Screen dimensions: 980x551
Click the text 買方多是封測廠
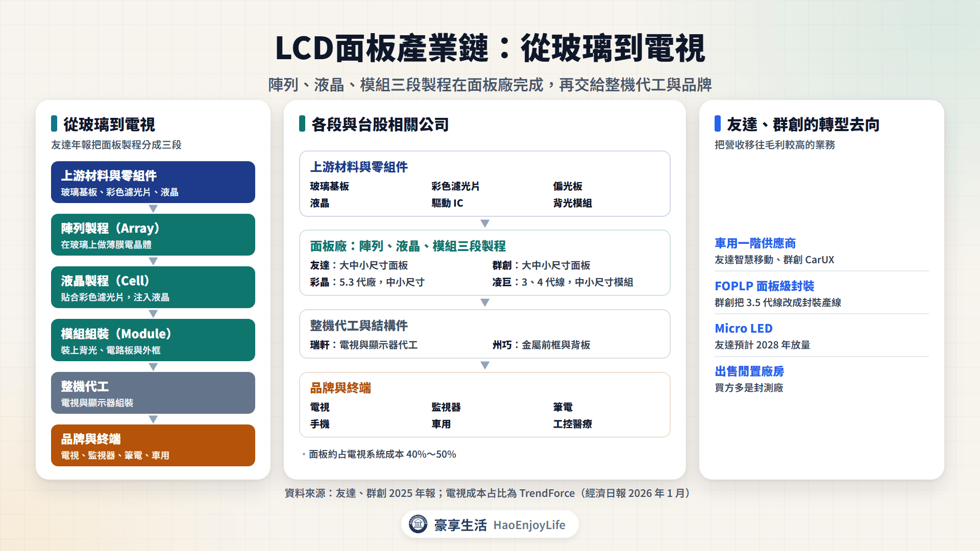[749, 388]
